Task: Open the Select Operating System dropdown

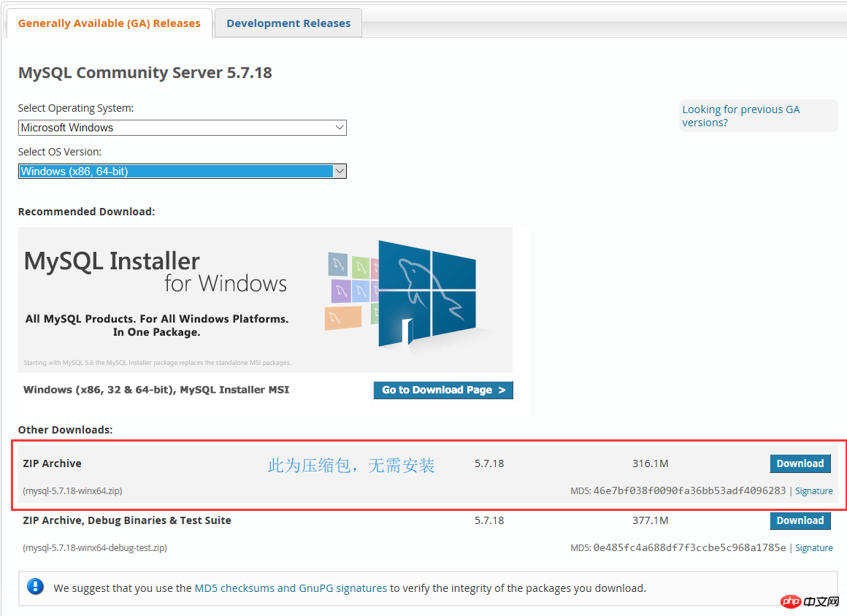Action: tap(183, 127)
